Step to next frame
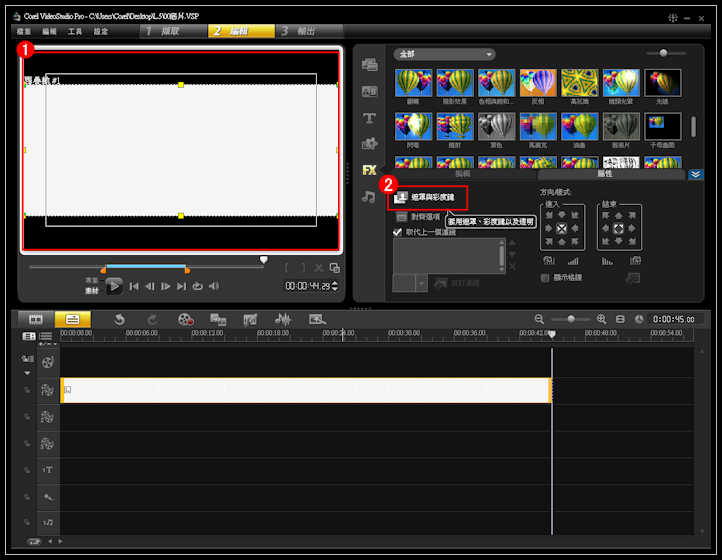The width and height of the screenshot is (722, 560). 166,286
